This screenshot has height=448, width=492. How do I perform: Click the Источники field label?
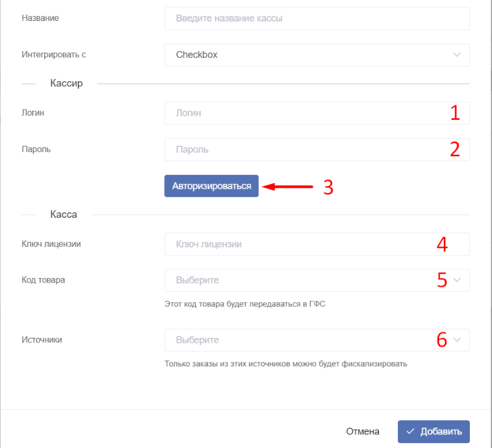point(42,340)
